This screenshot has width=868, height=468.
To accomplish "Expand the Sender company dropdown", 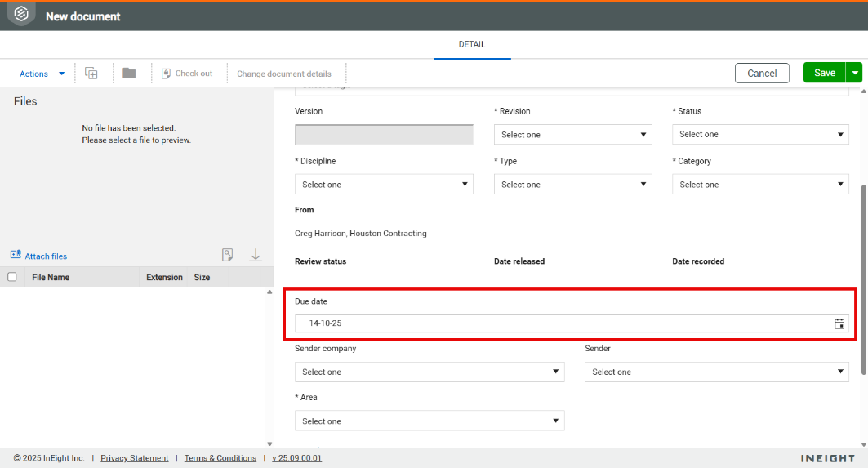I will click(x=429, y=372).
